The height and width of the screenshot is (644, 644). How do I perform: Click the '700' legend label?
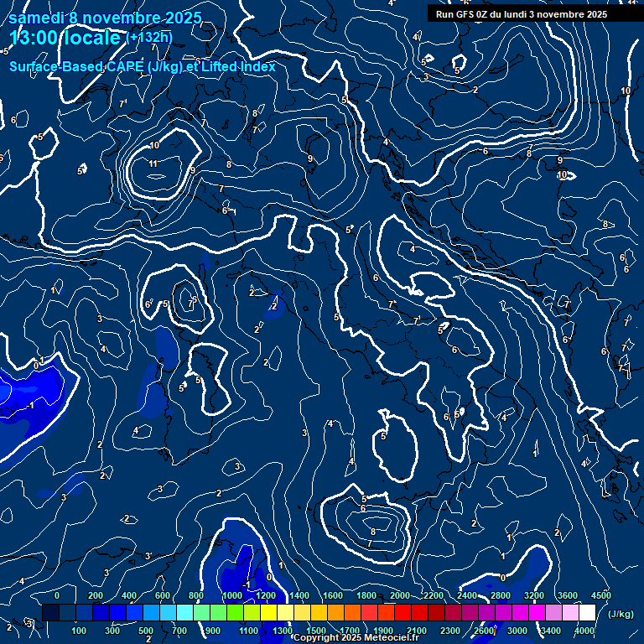179,631
